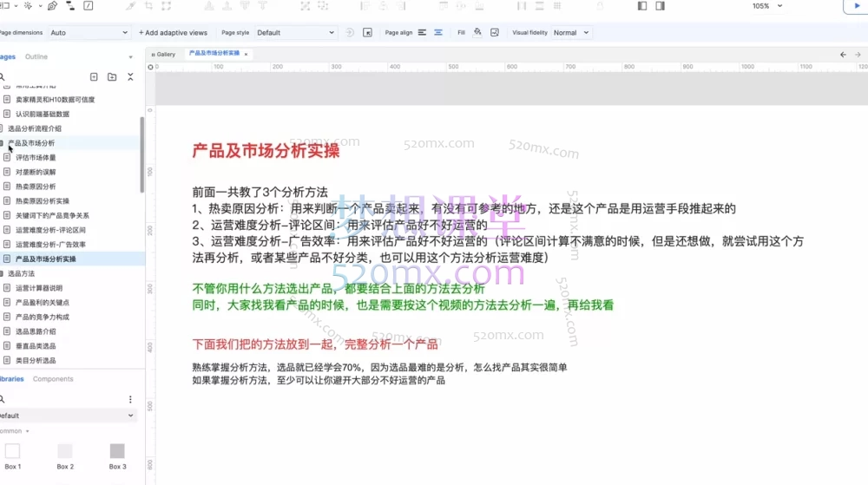868x485 pixels.
Task: Click Add adaptive views
Action: [x=173, y=33]
